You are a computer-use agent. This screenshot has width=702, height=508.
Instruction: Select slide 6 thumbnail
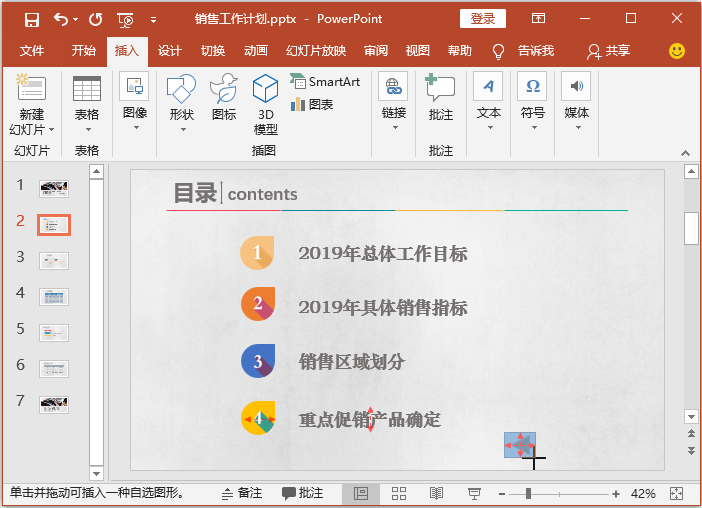(54, 369)
